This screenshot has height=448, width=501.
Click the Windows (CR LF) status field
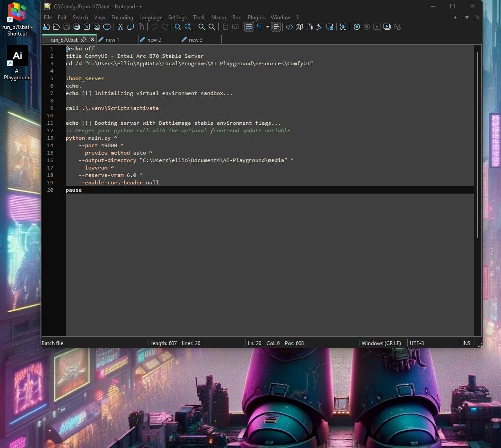[381, 343]
